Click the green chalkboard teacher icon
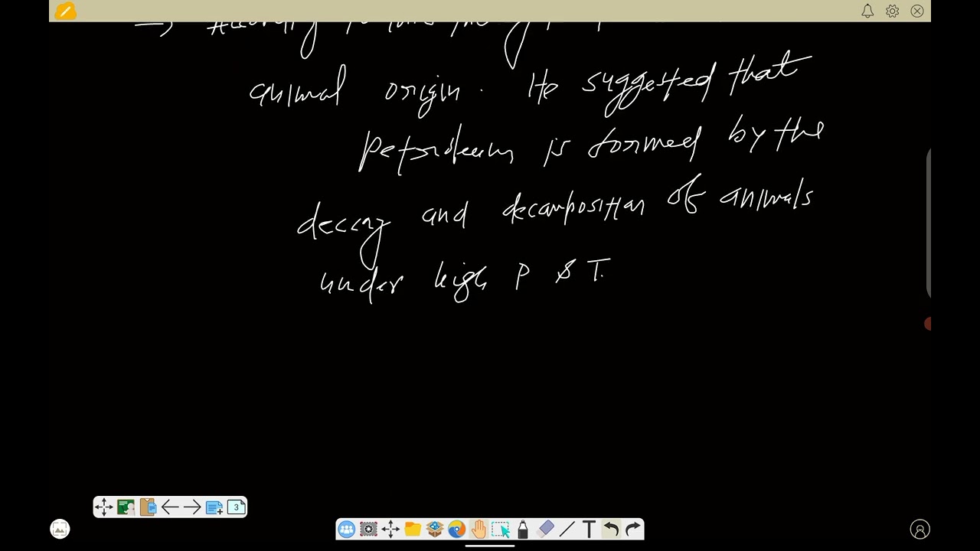The image size is (980, 551). pos(126,507)
